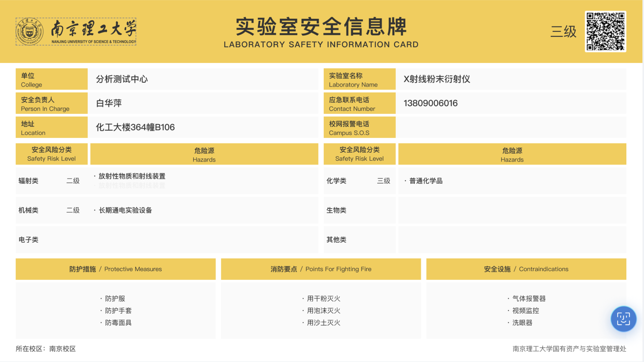Image resolution: width=644 pixels, height=362 pixels.
Task: Click the 三级 level label
Action: pos(563,31)
